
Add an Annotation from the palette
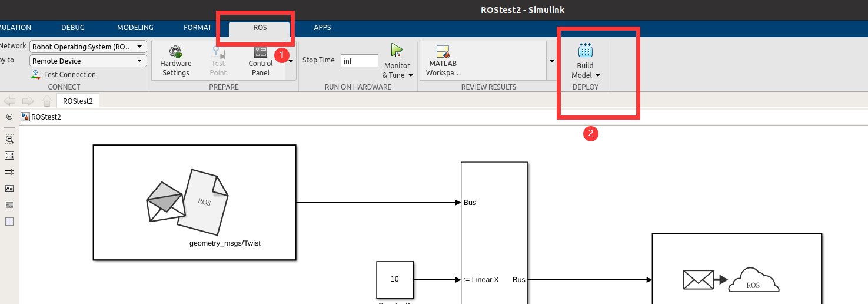coord(9,189)
